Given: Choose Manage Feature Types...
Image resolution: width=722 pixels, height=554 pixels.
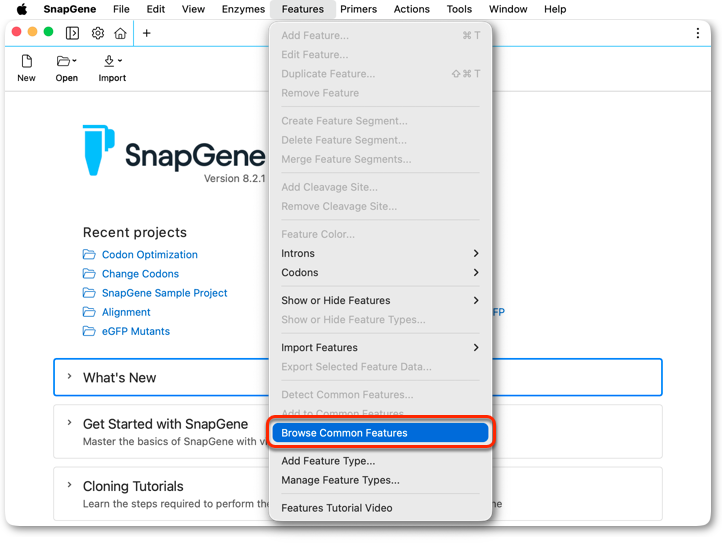Looking at the screenshot, I should pos(380,480).
